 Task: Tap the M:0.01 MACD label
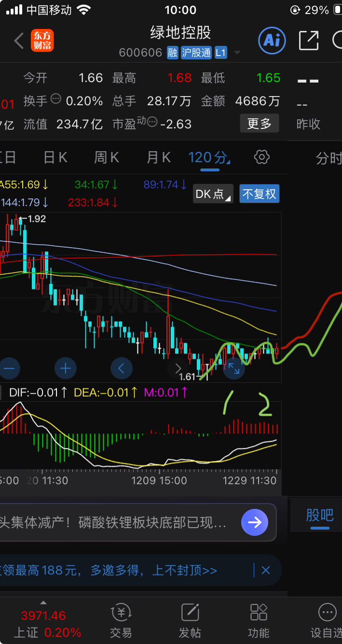[x=166, y=392]
